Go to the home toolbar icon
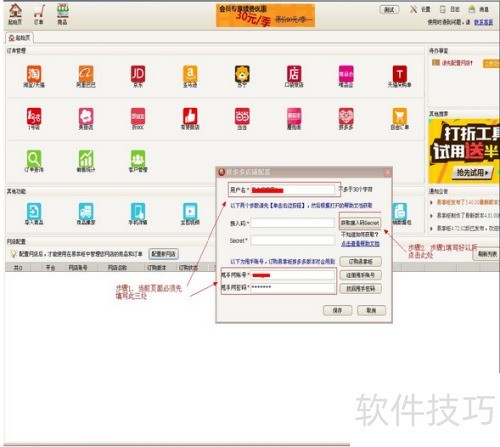 point(15,14)
